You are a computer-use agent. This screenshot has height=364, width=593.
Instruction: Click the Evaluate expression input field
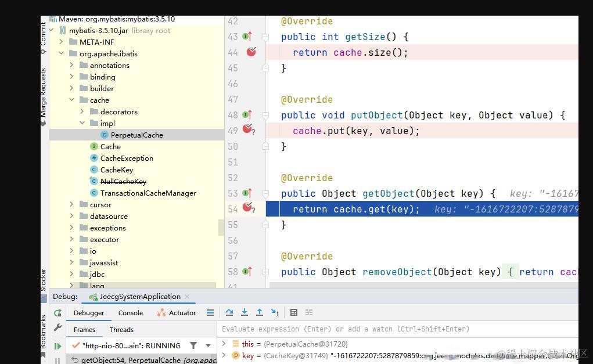[x=397, y=329]
